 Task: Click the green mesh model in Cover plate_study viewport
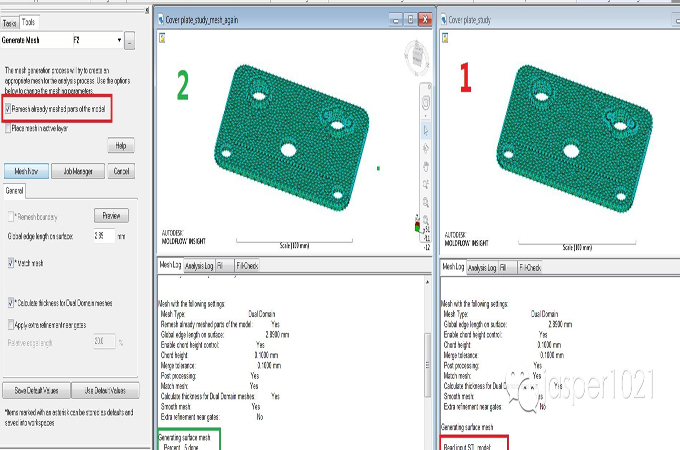pos(575,139)
